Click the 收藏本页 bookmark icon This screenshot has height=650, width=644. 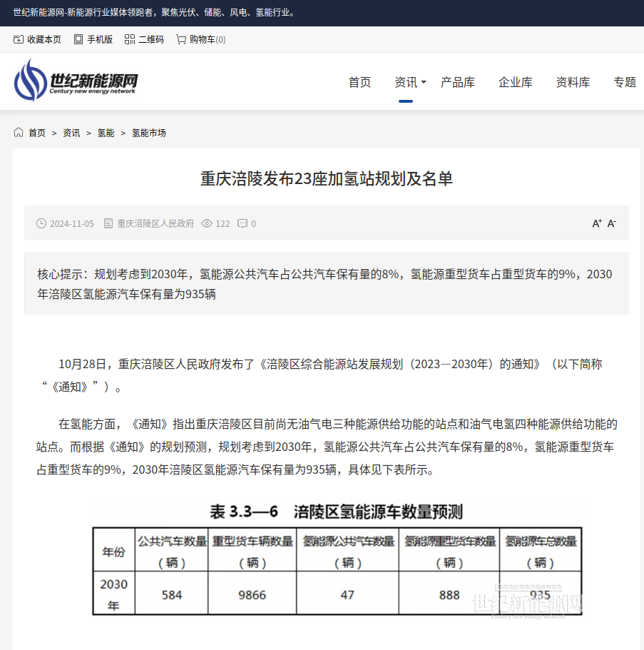click(19, 40)
